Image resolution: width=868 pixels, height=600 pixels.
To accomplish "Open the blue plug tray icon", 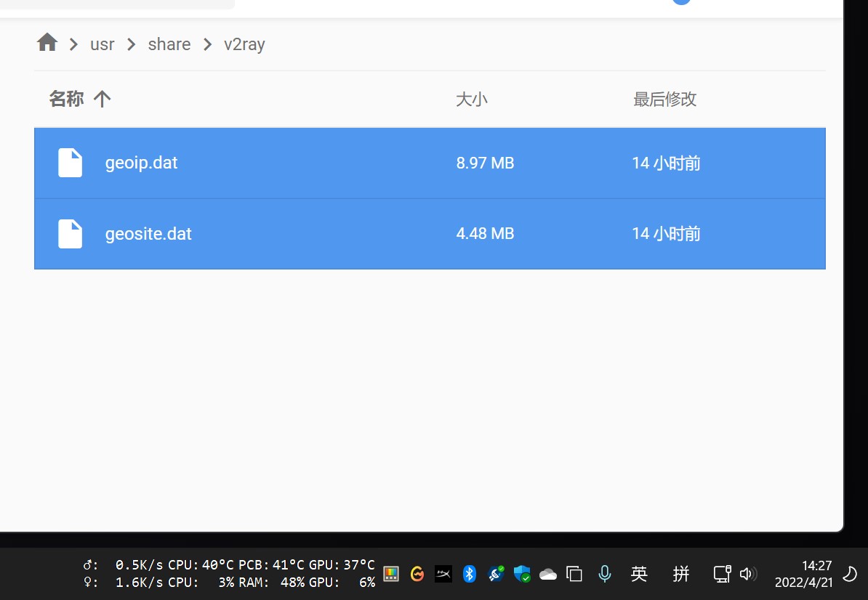I will pyautogui.click(x=496, y=574).
